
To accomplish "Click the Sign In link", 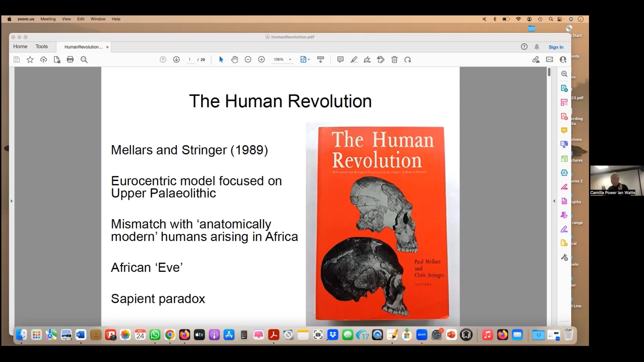I will (x=556, y=47).
